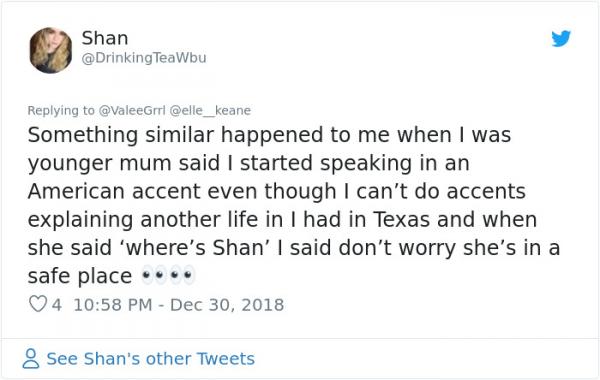
Task: Click the person icon beside See Shan's other Tweets
Action: pyautogui.click(x=31, y=359)
